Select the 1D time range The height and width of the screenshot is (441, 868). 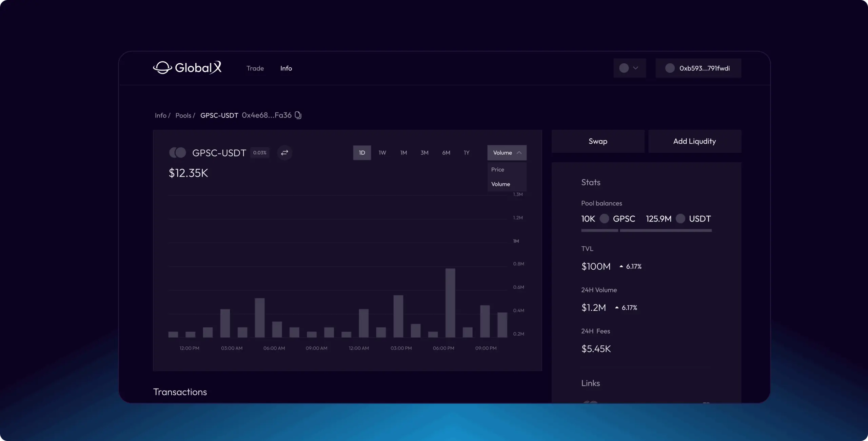362,152
